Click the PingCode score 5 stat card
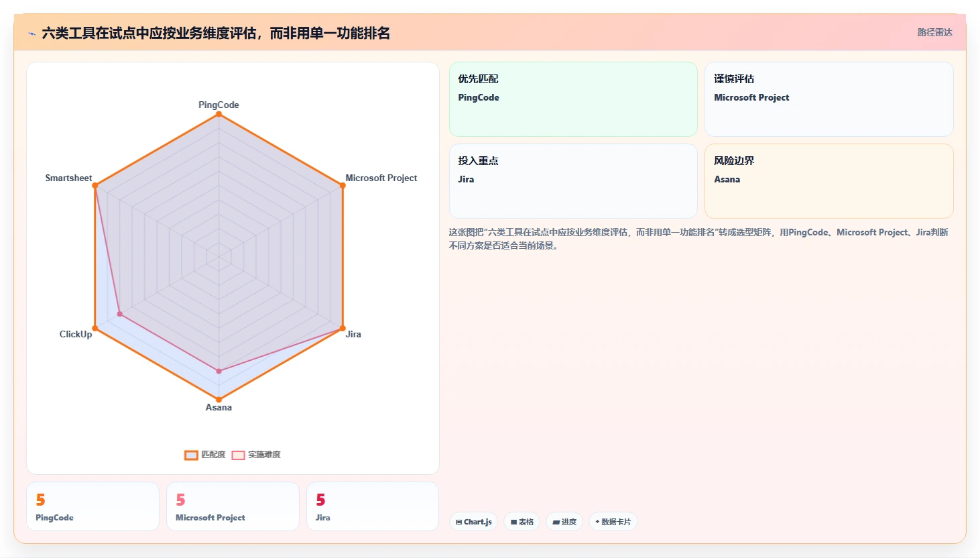This screenshot has width=980, height=558. (93, 506)
